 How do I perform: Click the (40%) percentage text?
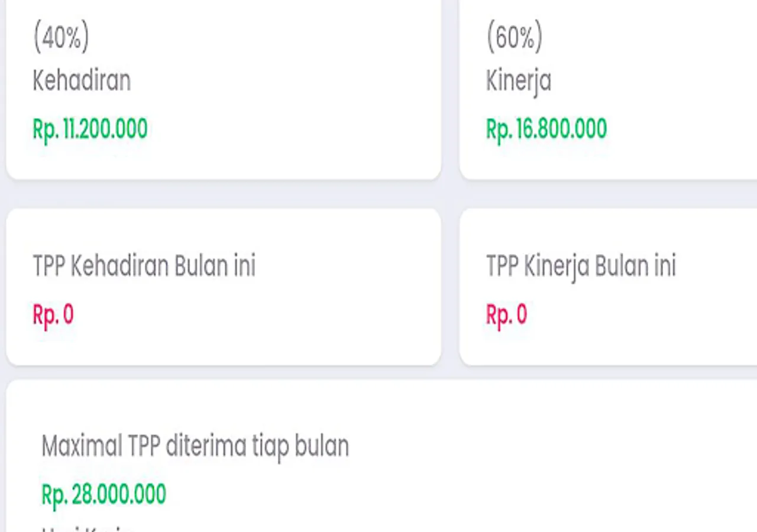tap(61, 38)
